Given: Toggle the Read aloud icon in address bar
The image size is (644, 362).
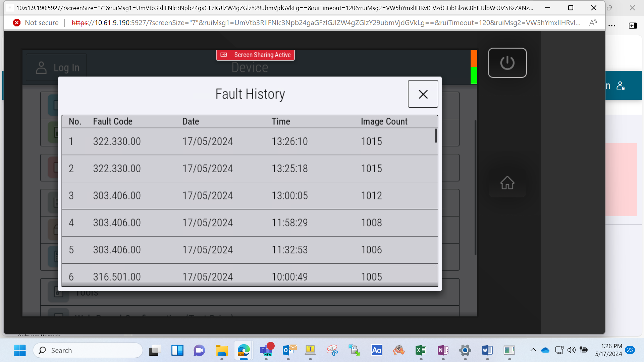Looking at the screenshot, I should coord(593,23).
